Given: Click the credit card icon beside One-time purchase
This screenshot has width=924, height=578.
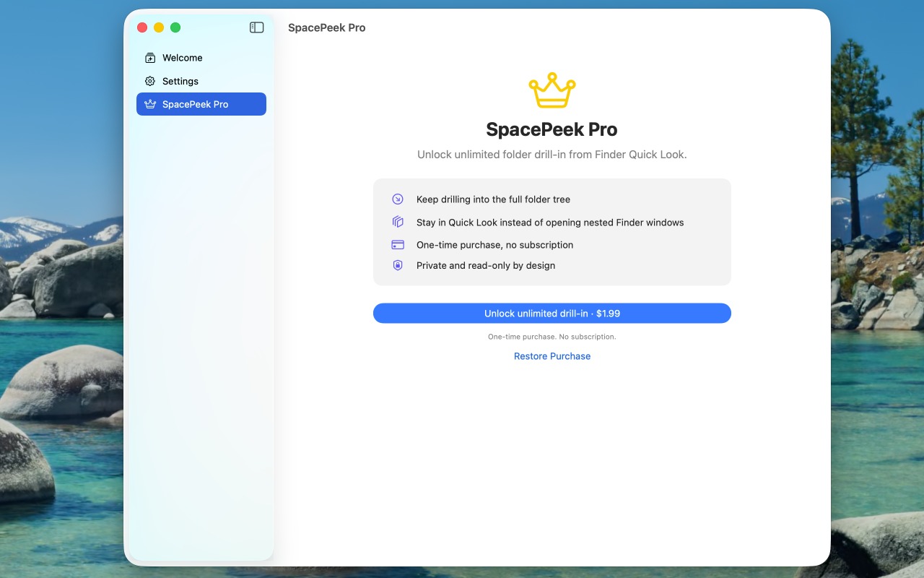Looking at the screenshot, I should click(397, 245).
